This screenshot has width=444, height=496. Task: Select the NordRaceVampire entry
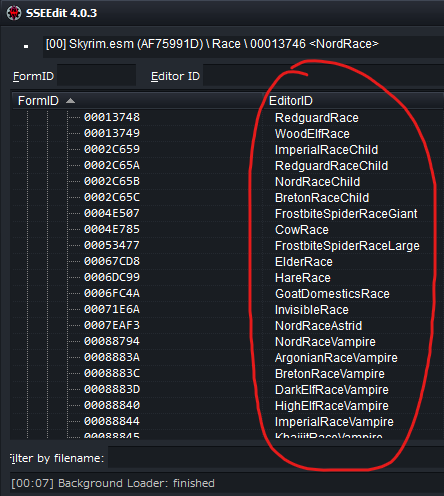[325, 342]
